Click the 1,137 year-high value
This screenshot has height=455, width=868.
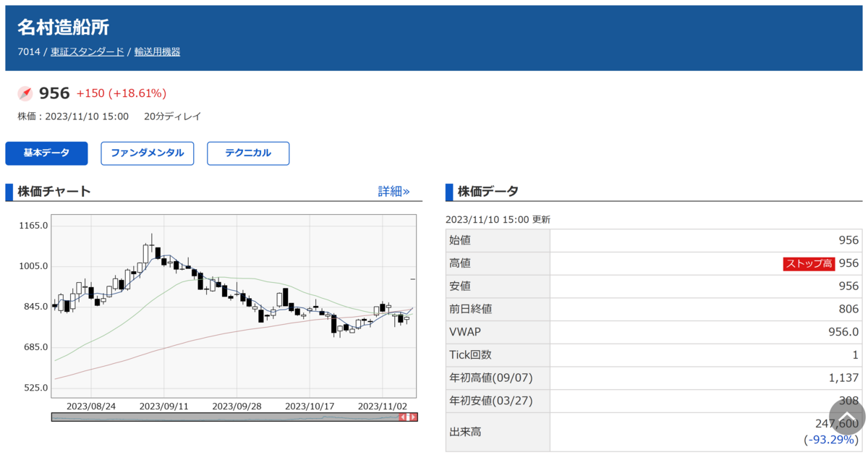(845, 378)
